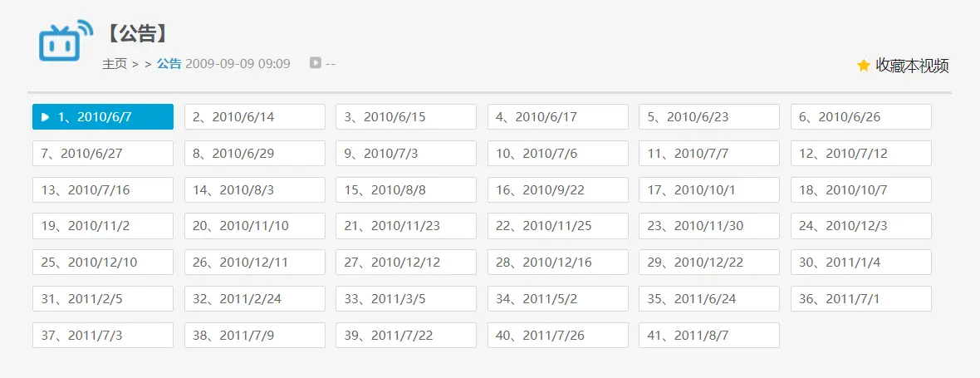Screen dimensions: 980x378
Task: Choose part 34、2011/5/2
Action: click(x=557, y=299)
